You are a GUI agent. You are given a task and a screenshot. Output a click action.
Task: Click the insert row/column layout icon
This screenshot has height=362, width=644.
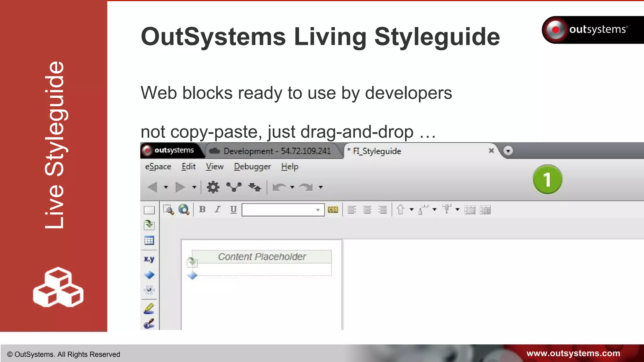pos(424,210)
